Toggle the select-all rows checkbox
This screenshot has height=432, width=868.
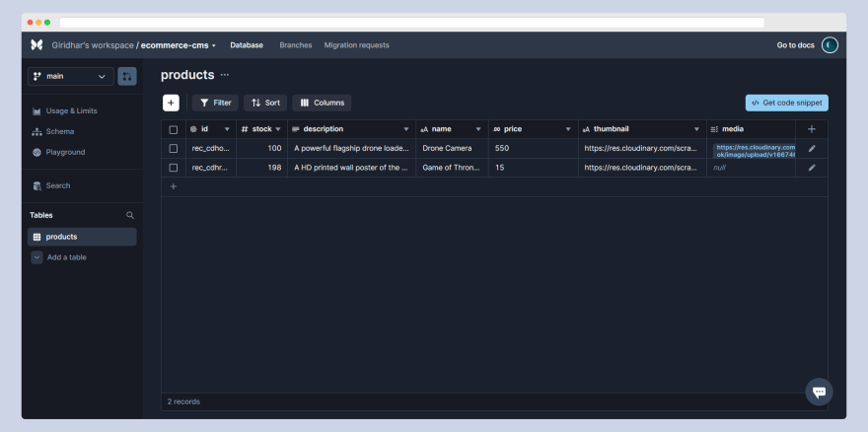coord(174,129)
